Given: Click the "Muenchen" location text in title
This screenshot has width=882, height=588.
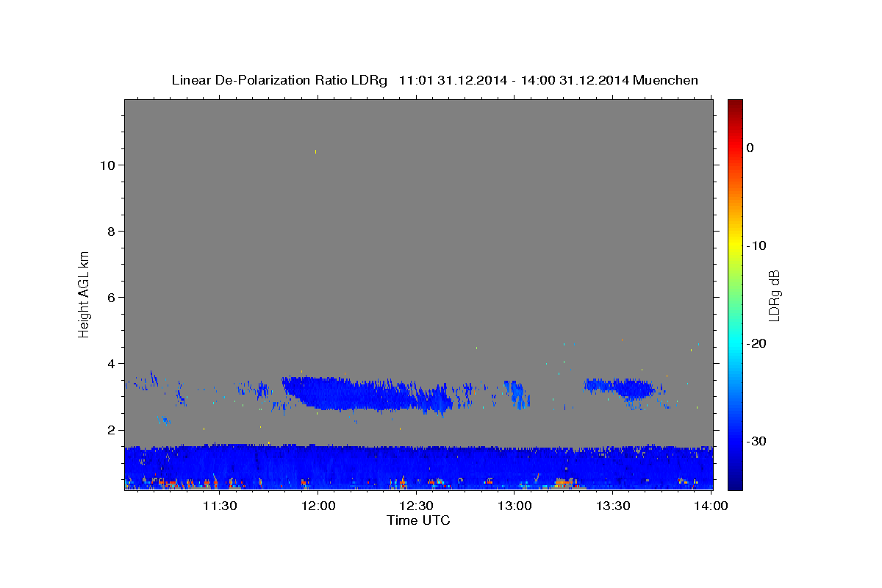Looking at the screenshot, I should point(667,80).
